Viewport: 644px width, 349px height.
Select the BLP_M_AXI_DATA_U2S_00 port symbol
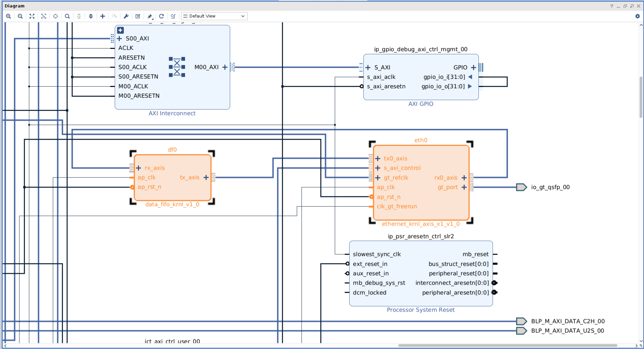tap(522, 330)
